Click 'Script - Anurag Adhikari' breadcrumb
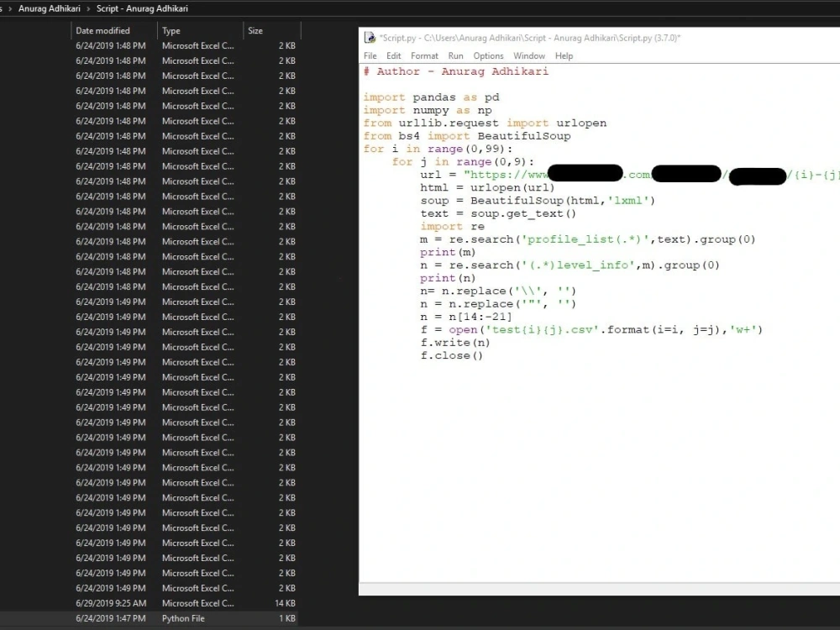This screenshot has height=630, width=840. pos(142,8)
